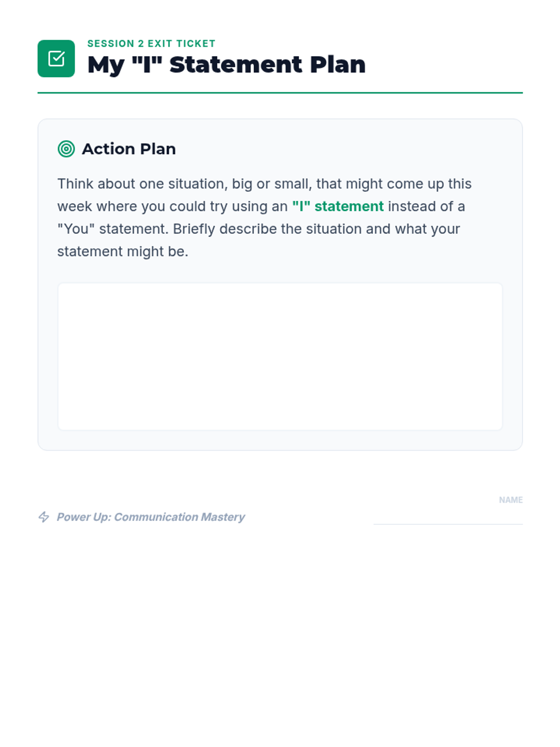Click the final line "statement might be."
This screenshot has width=560, height=747.
tap(123, 252)
